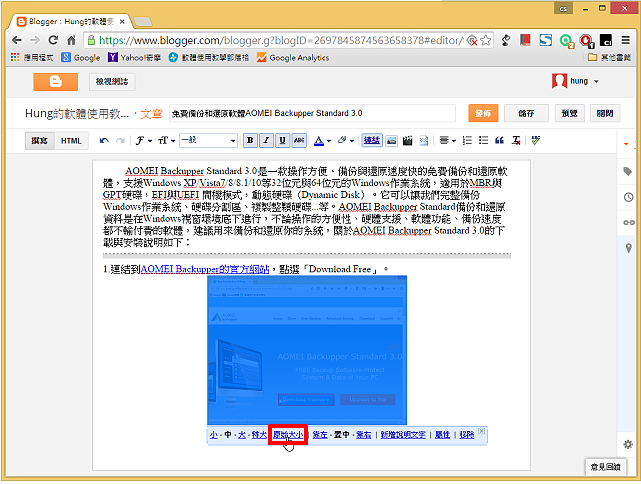Image resolution: width=641 pixels, height=484 pixels.
Task: Open the text color picker
Action: coord(322,141)
